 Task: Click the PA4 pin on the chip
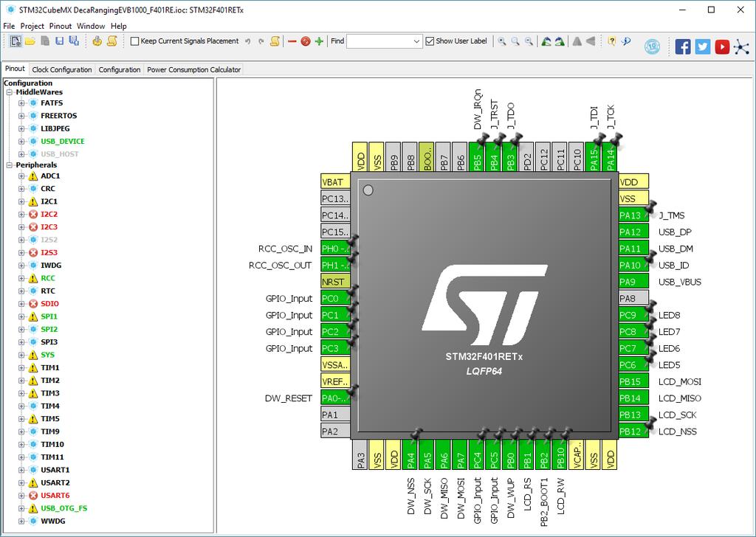tap(410, 454)
